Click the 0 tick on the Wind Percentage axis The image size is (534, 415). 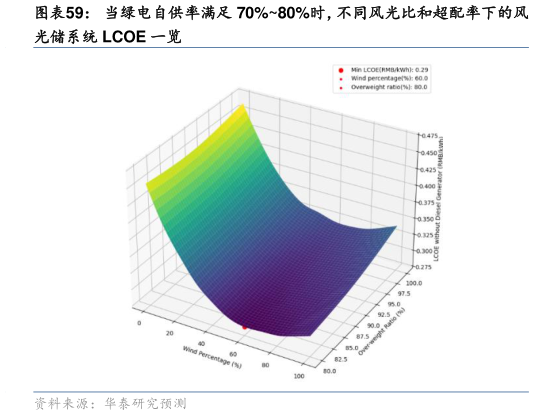(x=139, y=323)
